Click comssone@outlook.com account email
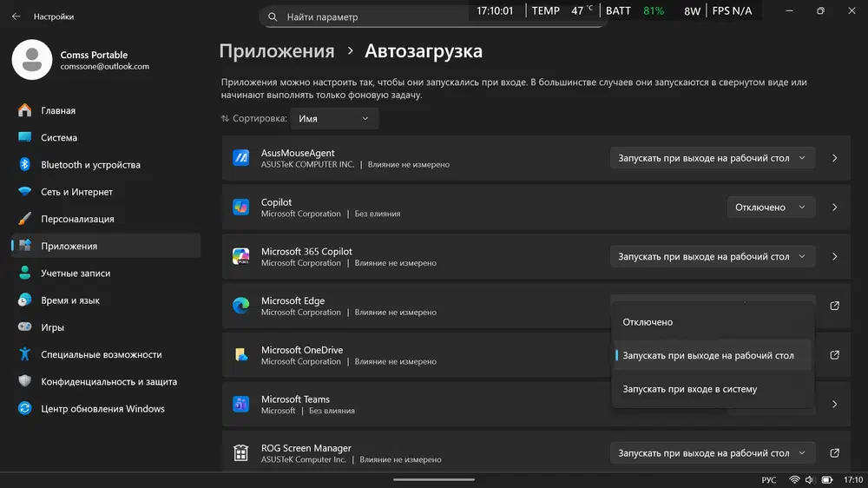Screen dimensions: 868x488 tap(105, 67)
